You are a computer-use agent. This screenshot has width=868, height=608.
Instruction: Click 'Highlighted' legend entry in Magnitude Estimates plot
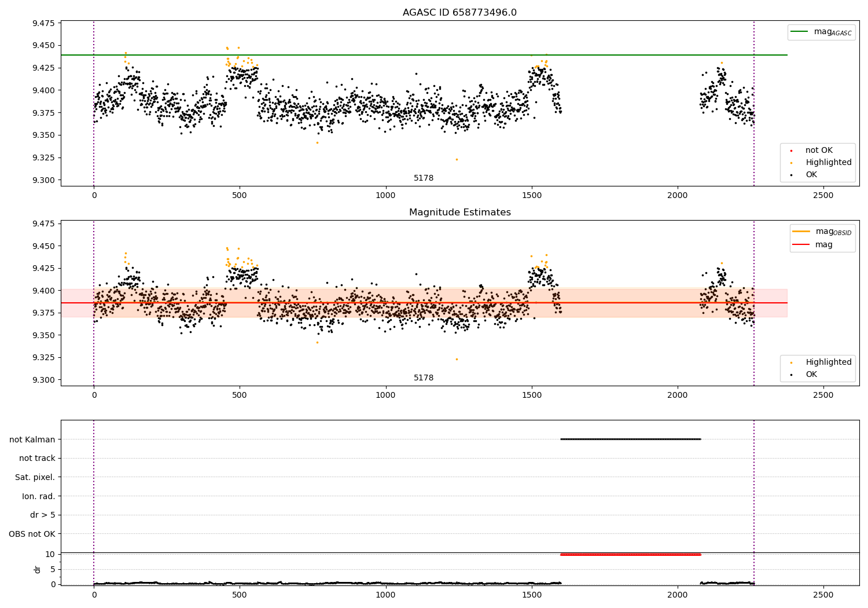(821, 362)
